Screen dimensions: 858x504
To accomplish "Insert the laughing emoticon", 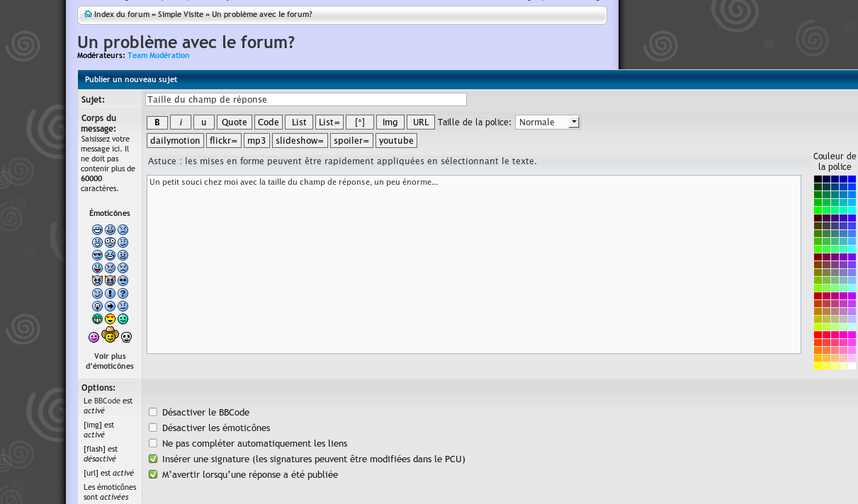I will point(110,255).
